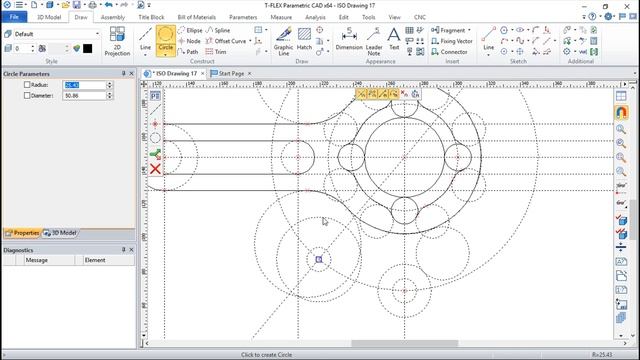
Task: Adjust the Diameter spinner arrows
Action: 109,96
